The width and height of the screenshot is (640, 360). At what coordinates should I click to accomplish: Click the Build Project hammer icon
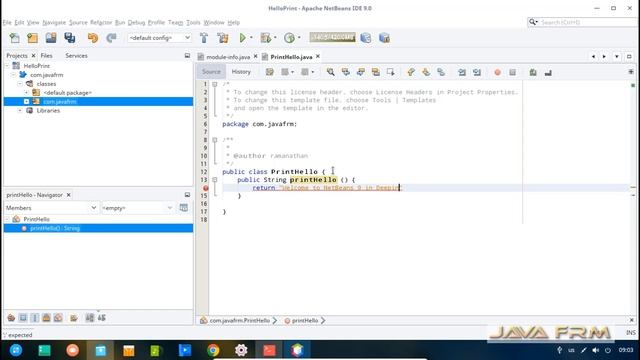[204, 38]
